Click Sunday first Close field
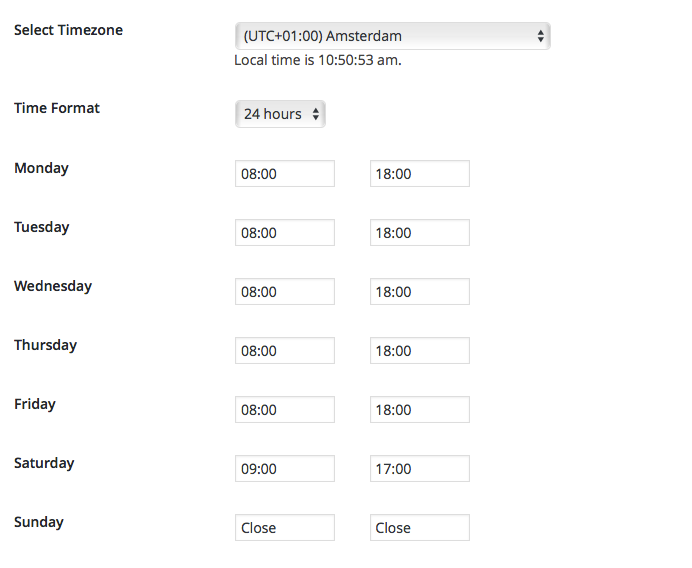The width and height of the screenshot is (692, 568). click(285, 528)
